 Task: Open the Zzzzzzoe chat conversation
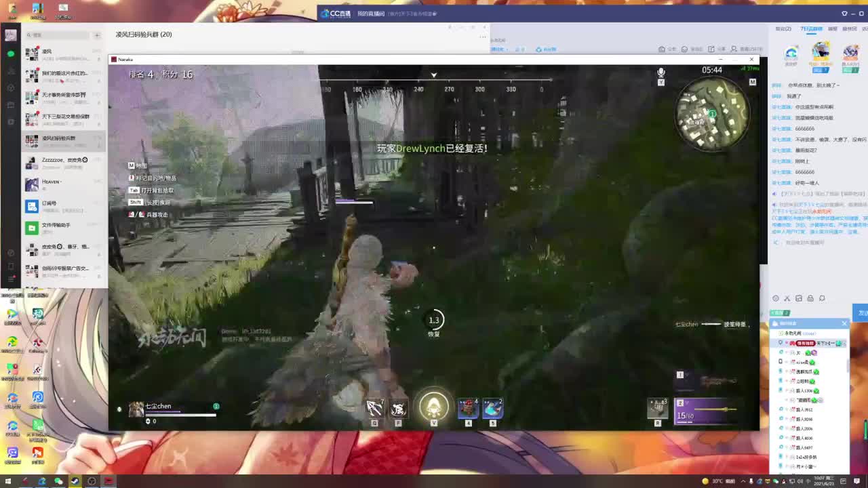[x=64, y=163]
